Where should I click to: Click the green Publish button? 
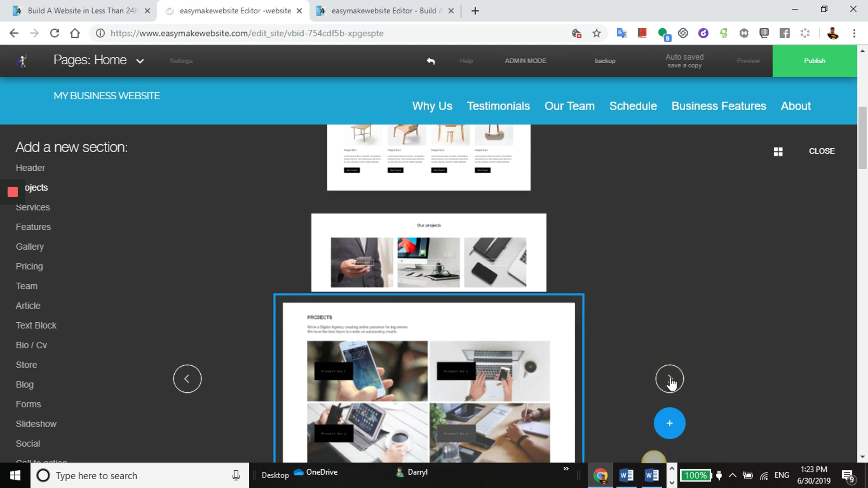click(x=814, y=61)
